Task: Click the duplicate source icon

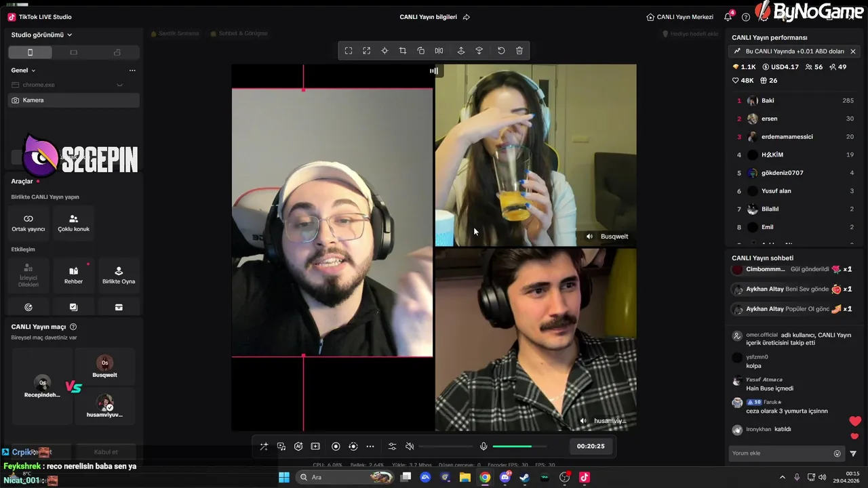Action: (x=421, y=51)
